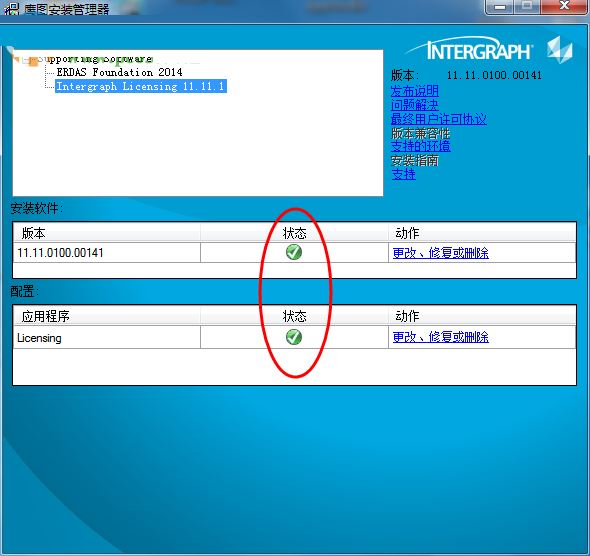This screenshot has height=556, width=590.
Task: Click the green check status icon for version row
Action: tap(294, 252)
